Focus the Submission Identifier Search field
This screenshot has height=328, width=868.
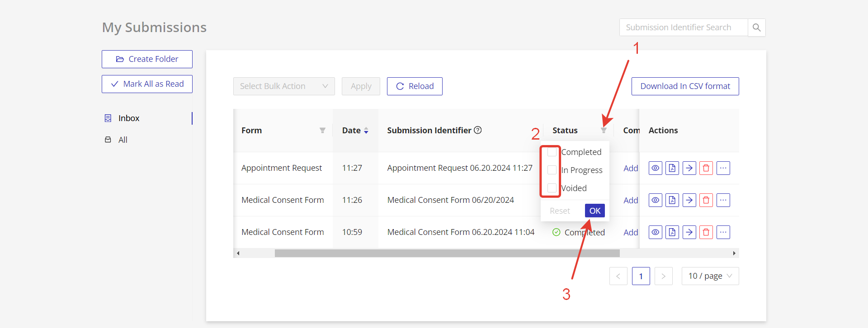point(683,28)
